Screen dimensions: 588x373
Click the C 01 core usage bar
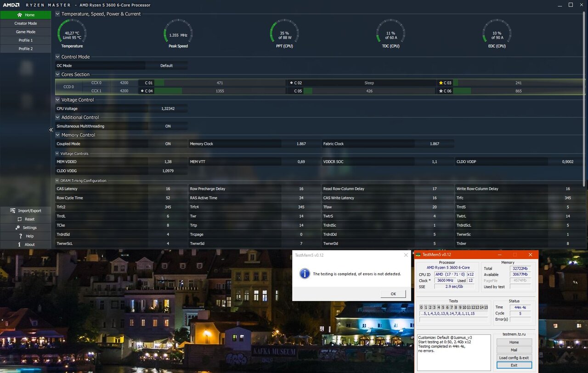point(220,83)
